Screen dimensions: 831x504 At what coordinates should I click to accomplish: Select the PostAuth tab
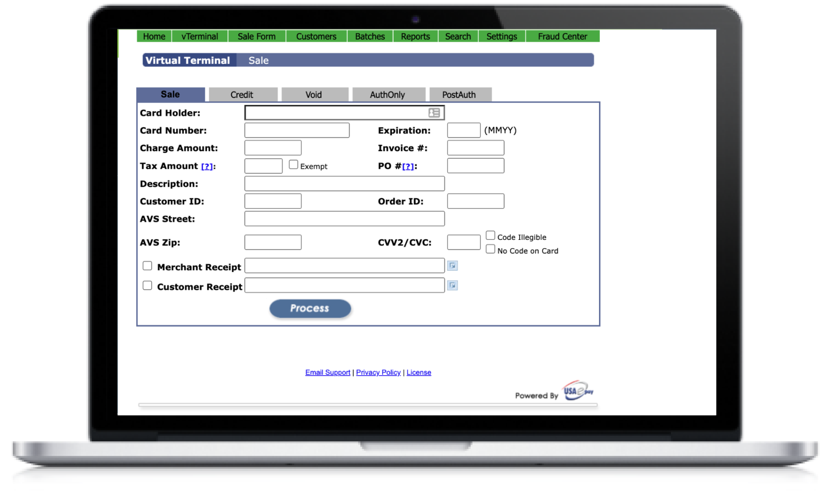459,94
